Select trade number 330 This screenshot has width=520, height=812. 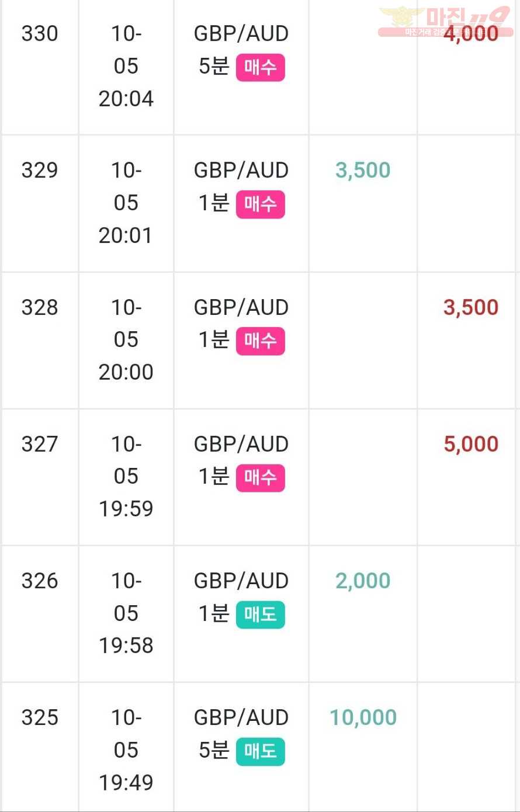tap(40, 34)
